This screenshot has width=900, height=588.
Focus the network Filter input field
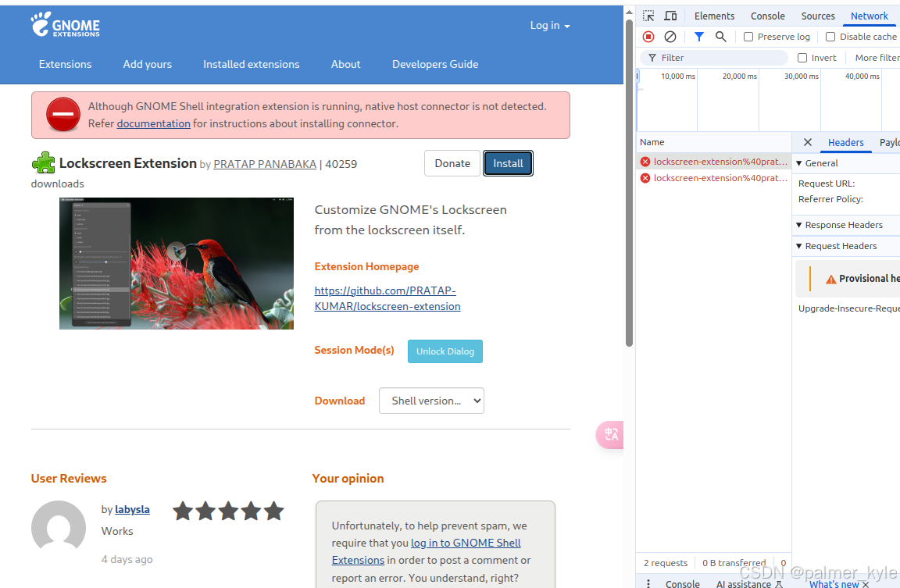tap(714, 58)
